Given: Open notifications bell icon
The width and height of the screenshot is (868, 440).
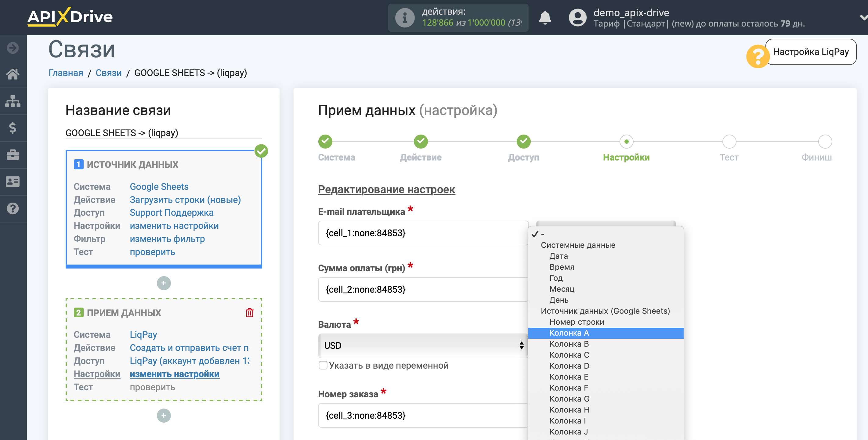Looking at the screenshot, I should 545,17.
